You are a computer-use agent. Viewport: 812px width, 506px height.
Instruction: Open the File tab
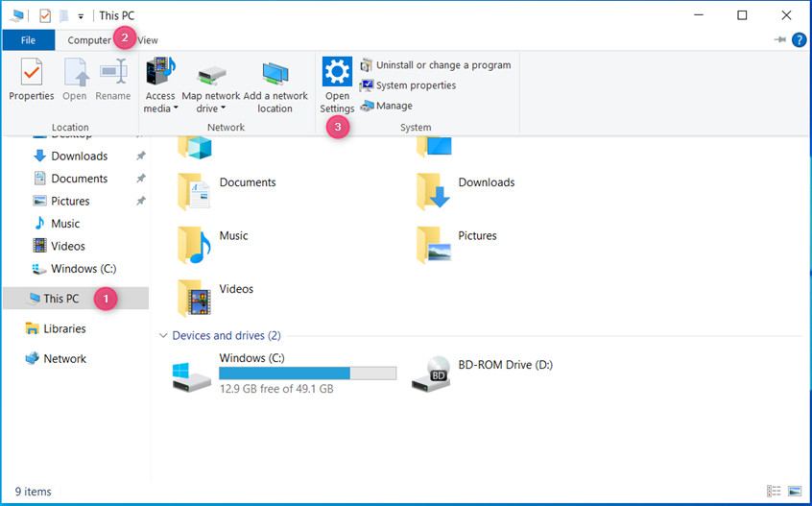coord(29,40)
